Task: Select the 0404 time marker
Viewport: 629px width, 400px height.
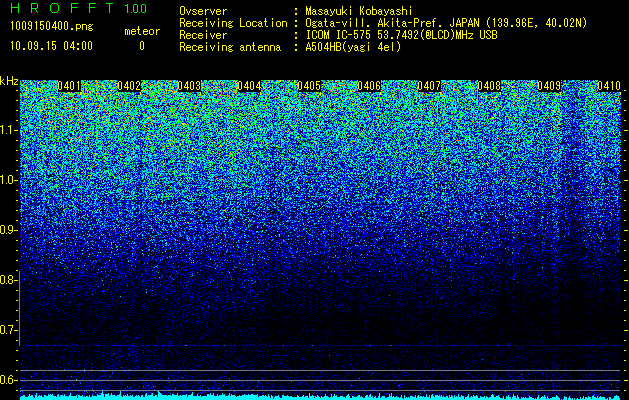Action: point(249,86)
